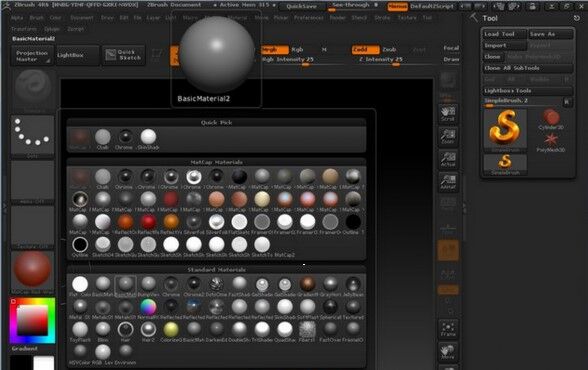Select the orange ReflectOrange MatCap sphere
Image resolution: width=588 pixels, height=370 pixels.
(x=125, y=222)
